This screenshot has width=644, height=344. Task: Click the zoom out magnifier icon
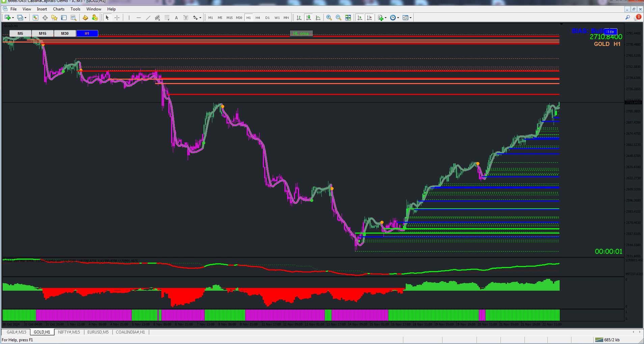[x=338, y=18]
